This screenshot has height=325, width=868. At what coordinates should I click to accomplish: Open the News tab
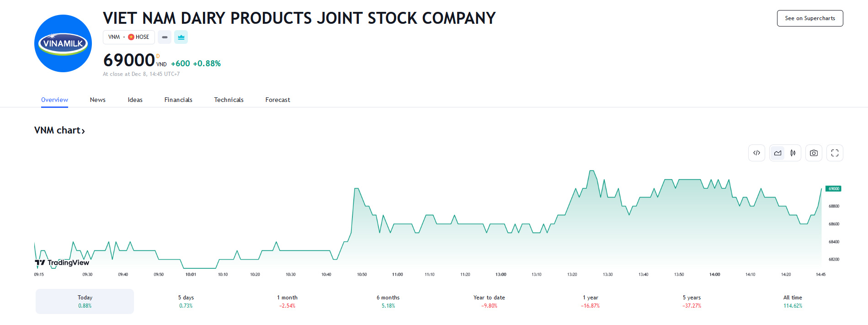coord(97,100)
